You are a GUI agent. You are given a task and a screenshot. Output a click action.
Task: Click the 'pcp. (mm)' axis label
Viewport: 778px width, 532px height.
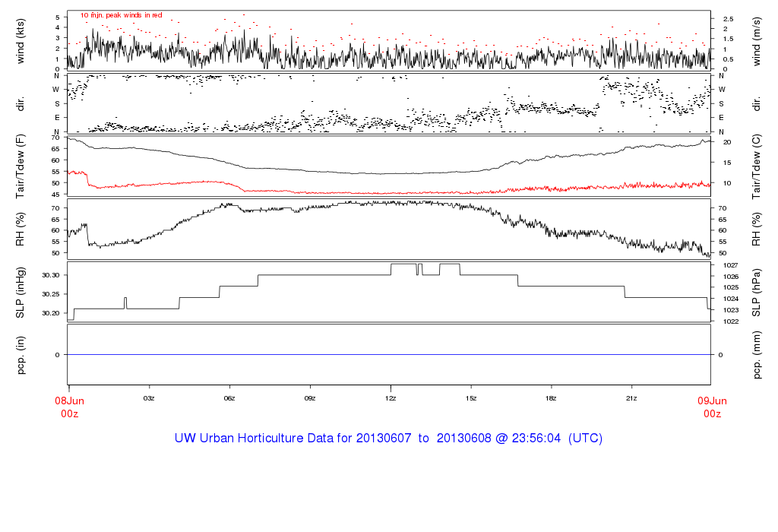click(756, 355)
